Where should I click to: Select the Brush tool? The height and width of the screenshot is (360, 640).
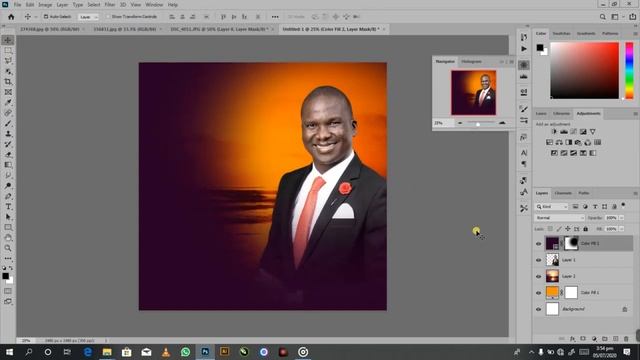(x=8, y=123)
